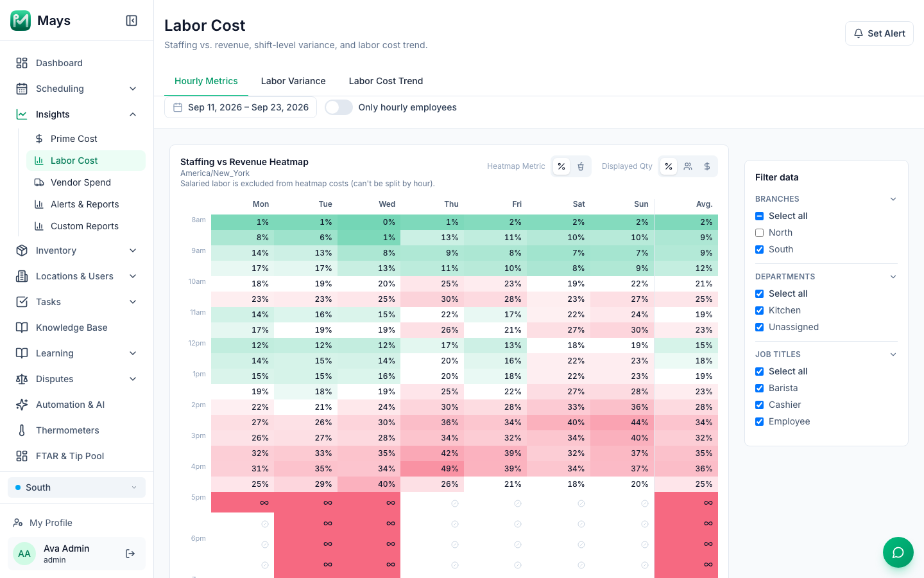Open Thermometers from the sidebar
This screenshot has width=924, height=578.
(x=76, y=430)
